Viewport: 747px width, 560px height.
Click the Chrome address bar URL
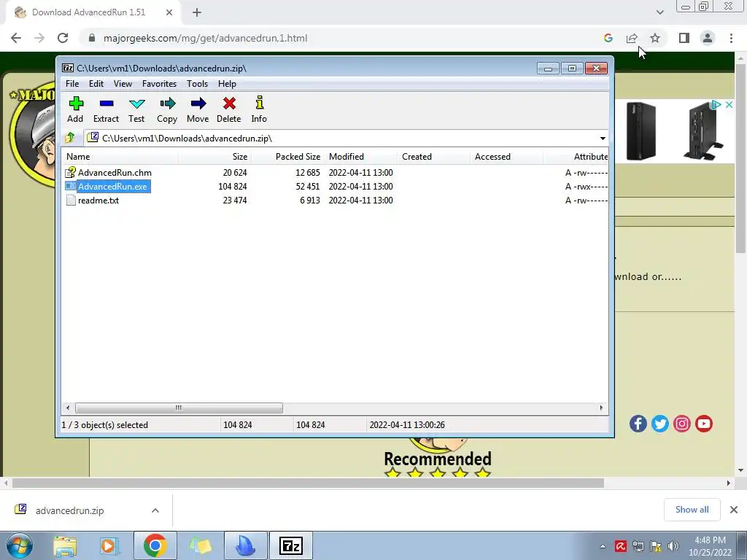[x=205, y=38]
